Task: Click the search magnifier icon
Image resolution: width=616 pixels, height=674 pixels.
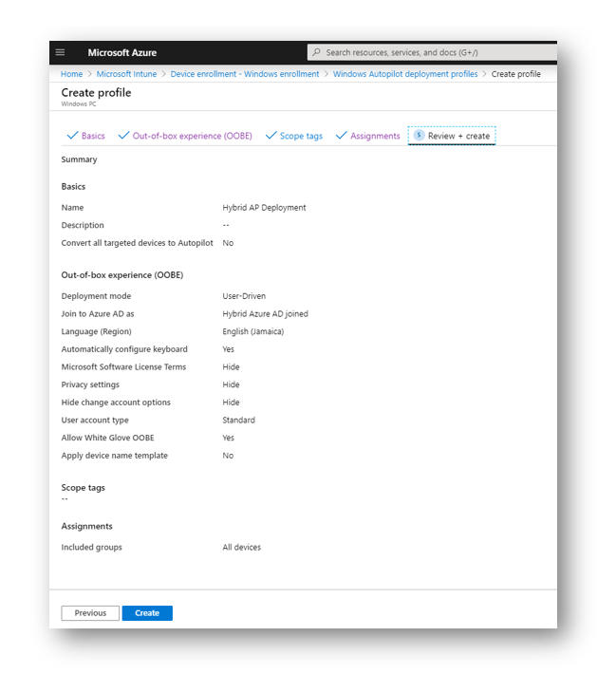Action: coord(316,52)
